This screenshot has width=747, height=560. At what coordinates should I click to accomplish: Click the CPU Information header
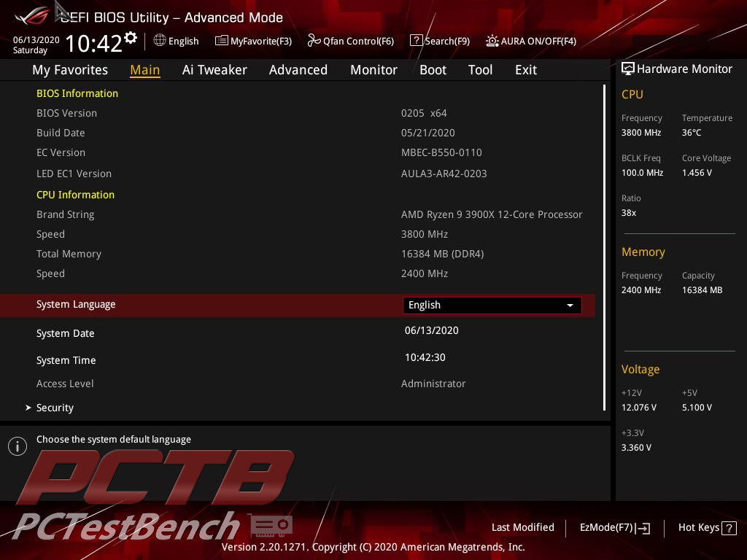pos(75,195)
